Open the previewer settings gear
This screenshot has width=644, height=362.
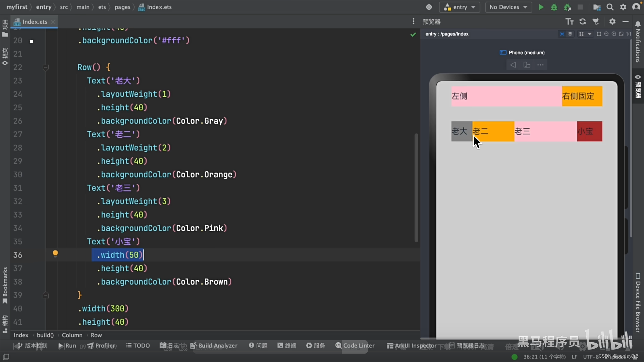point(612,22)
